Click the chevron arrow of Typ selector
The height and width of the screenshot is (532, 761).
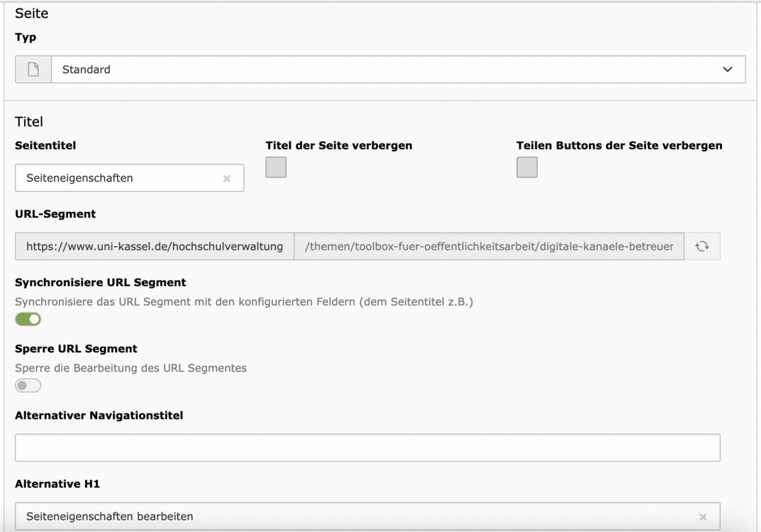[727, 70]
